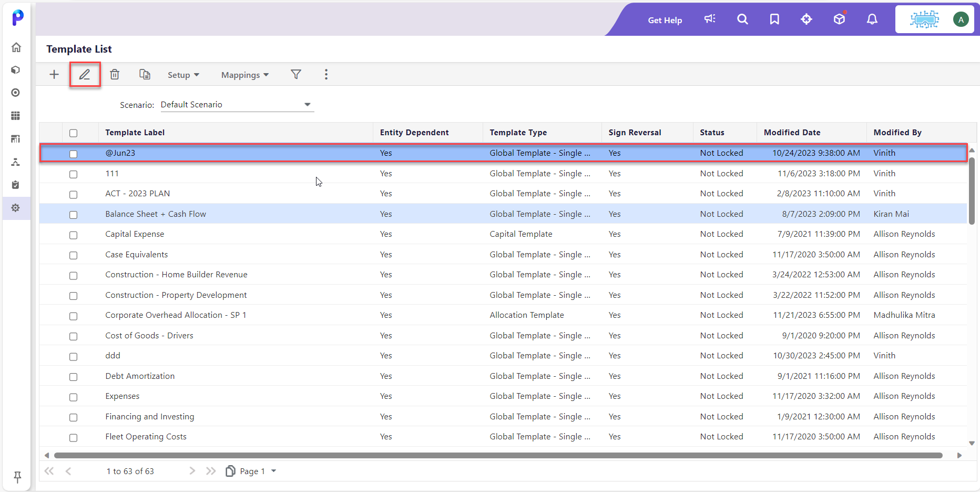Select Corporate Overhead Allocation - SP 1 row
The image size is (980, 492).
point(503,315)
